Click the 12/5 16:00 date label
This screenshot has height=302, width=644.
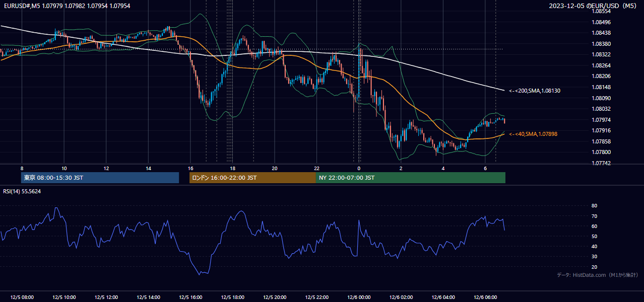(190, 297)
